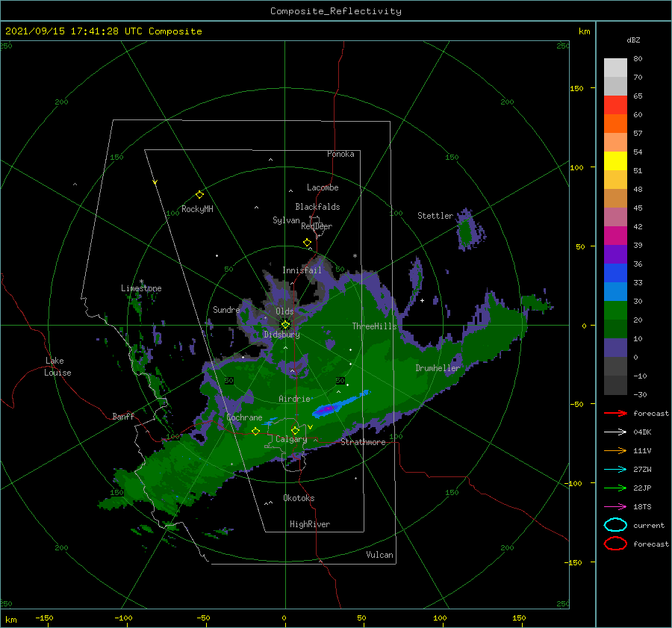The image size is (672, 628).
Task: Click the magenta 18TS arrow in legend
Action: tap(615, 507)
